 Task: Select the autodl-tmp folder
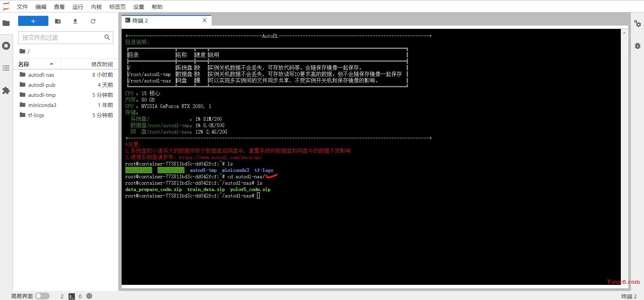(66, 95)
